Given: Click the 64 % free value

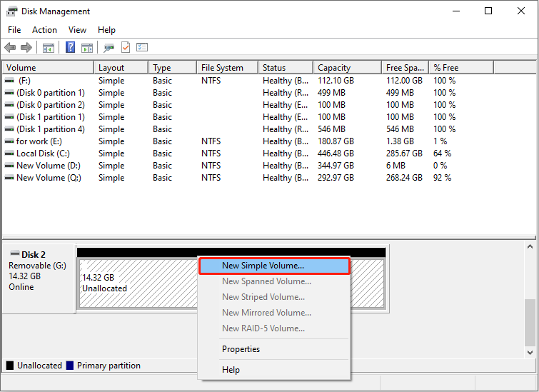Looking at the screenshot, I should pos(442,154).
